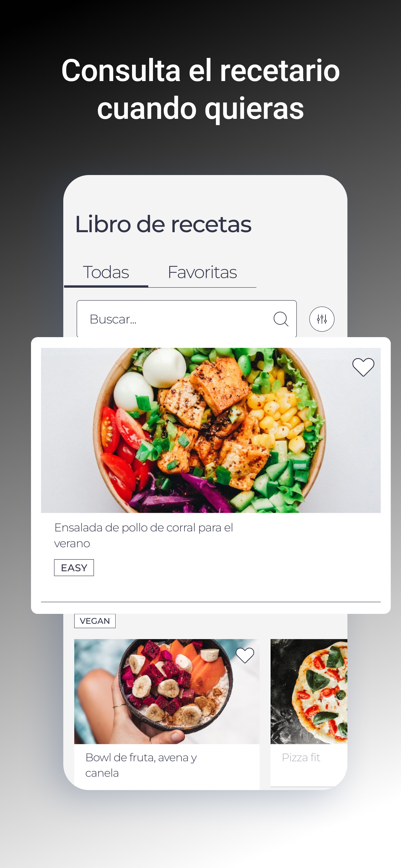401x868 pixels.
Task: Favorite the Bowl de fruta heart icon
Action: point(245,656)
